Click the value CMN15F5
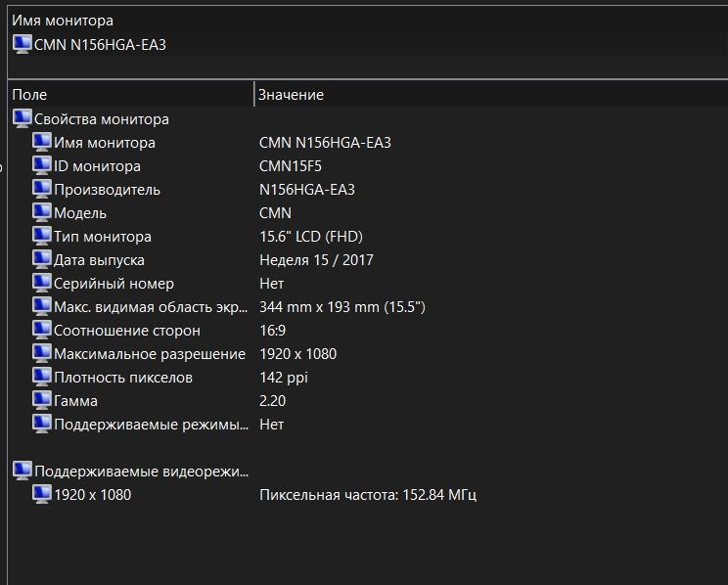 291,166
